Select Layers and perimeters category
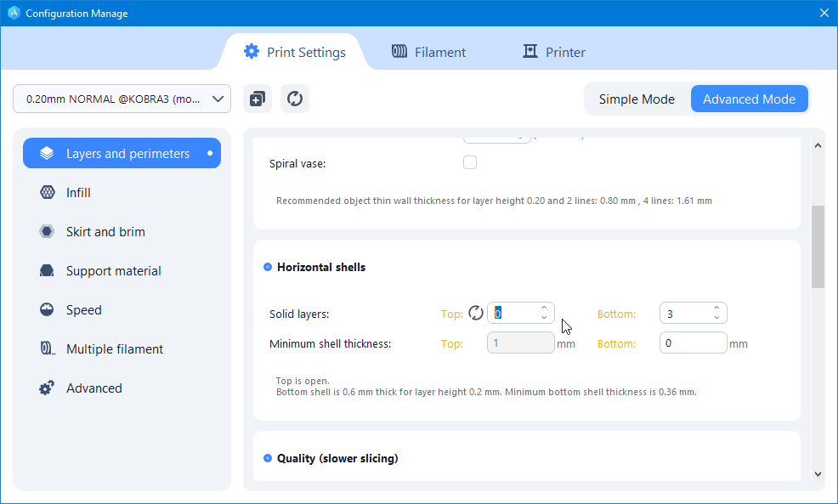 click(122, 153)
